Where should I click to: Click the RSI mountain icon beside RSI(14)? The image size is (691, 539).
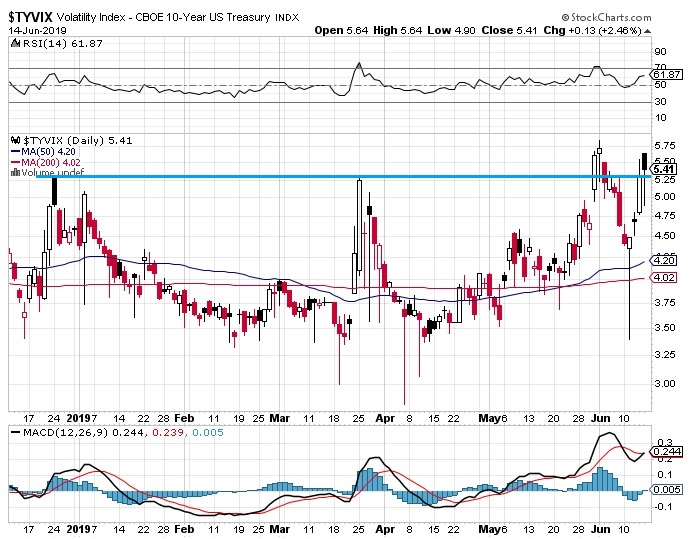pyautogui.click(x=15, y=43)
